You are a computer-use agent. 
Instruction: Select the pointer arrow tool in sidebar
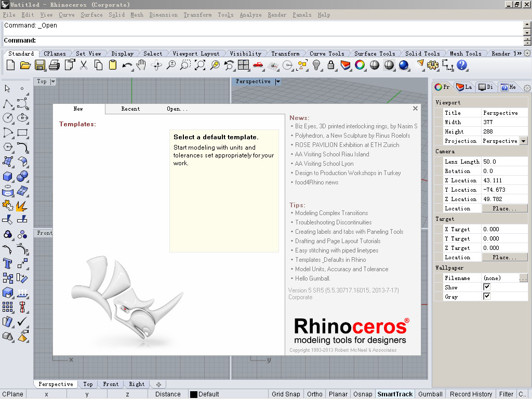pos(8,89)
